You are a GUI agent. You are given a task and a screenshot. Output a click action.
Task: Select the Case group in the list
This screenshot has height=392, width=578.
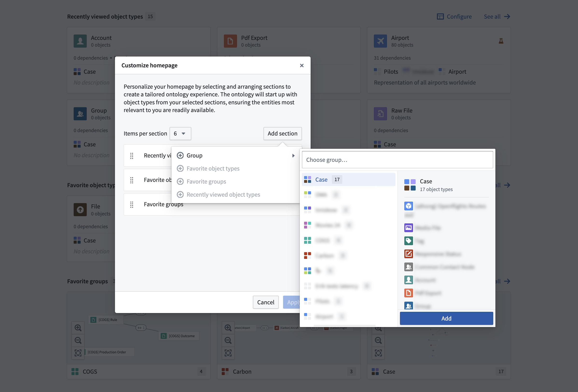pyautogui.click(x=348, y=179)
